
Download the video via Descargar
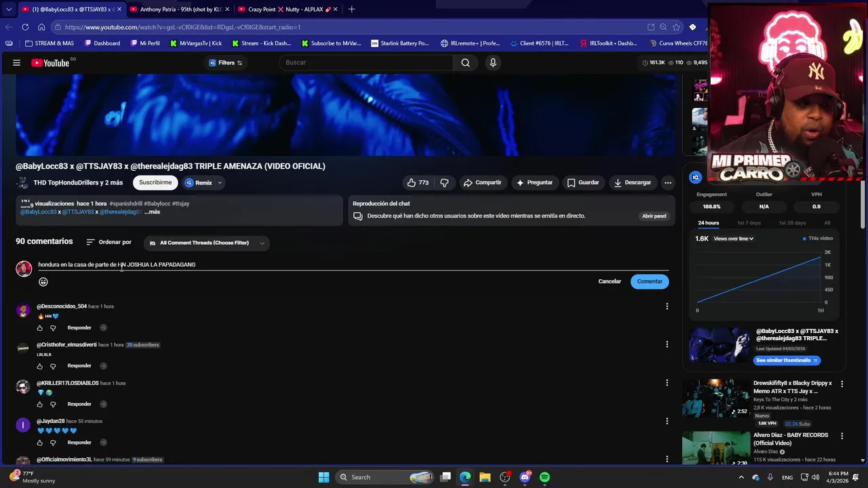pyautogui.click(x=633, y=182)
